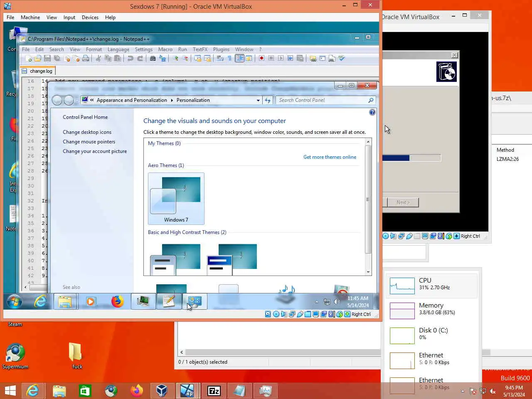Open the Supermium shortcut on the desktop

(x=15, y=356)
